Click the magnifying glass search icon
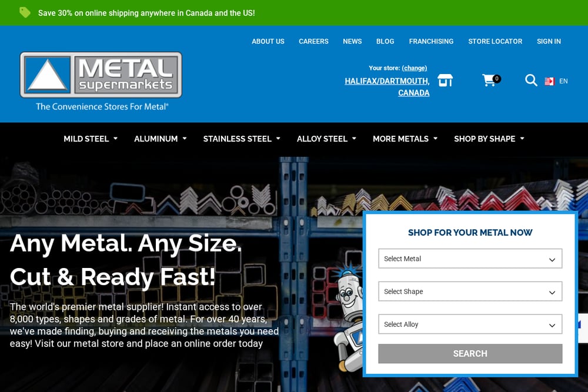 531,80
